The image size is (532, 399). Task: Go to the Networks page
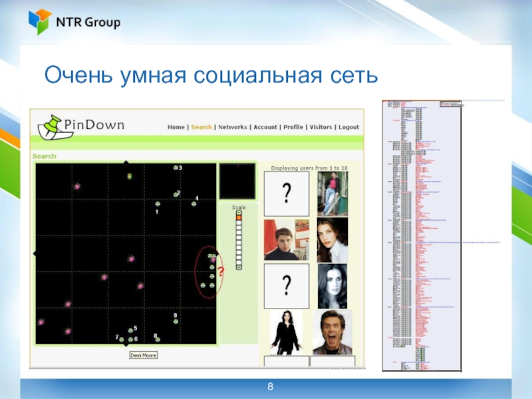coord(232,127)
